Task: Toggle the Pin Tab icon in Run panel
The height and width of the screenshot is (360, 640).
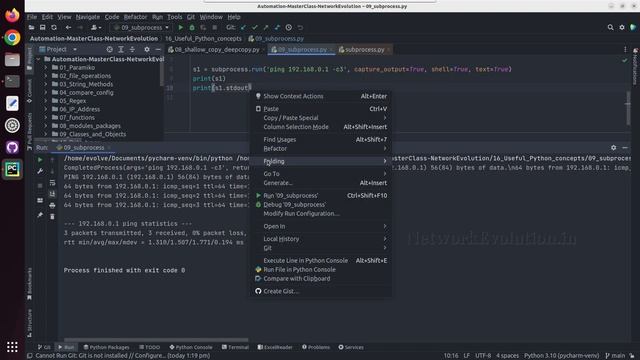Action: [40, 215]
